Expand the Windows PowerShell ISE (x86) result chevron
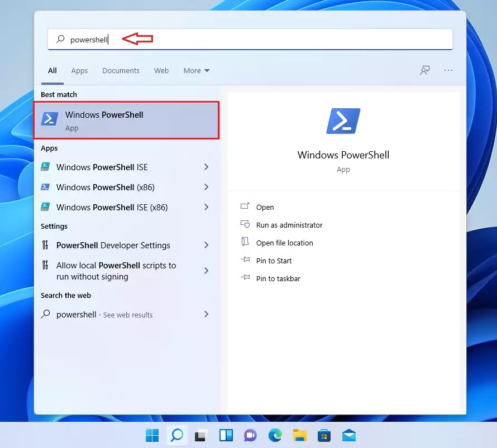This screenshot has height=448, width=497. [x=206, y=207]
